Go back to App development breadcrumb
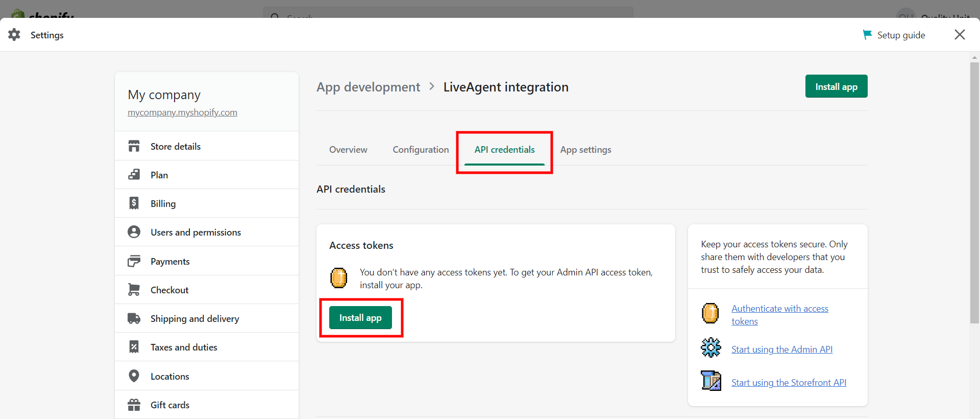 368,87
